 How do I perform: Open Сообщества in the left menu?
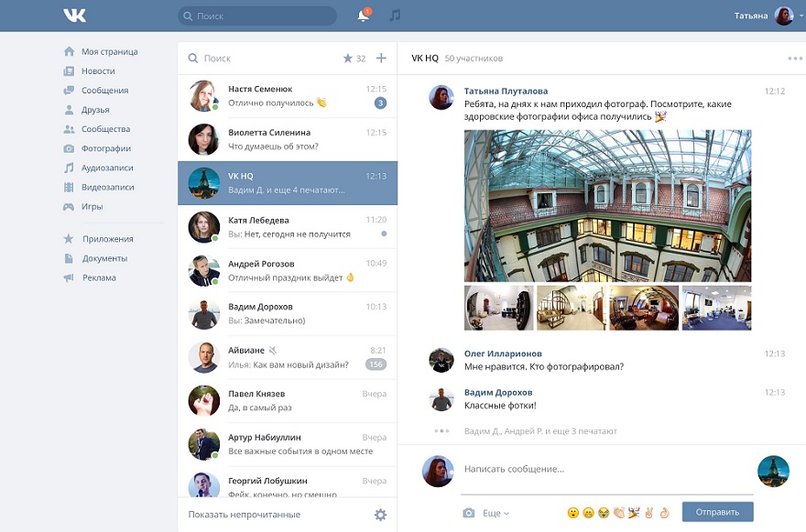point(105,129)
